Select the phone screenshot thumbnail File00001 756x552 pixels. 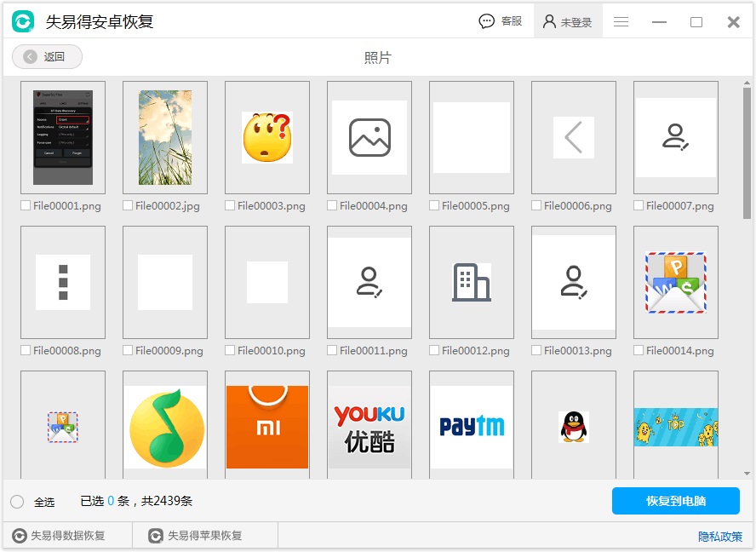coord(63,137)
